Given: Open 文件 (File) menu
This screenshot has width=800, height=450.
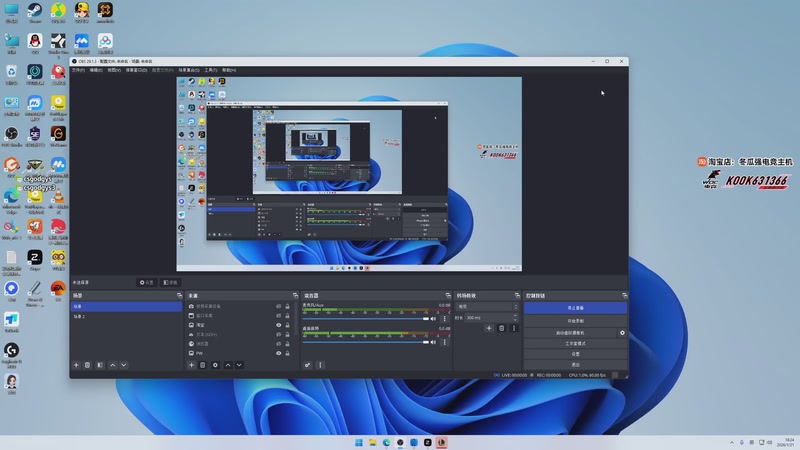Looking at the screenshot, I should coord(78,70).
